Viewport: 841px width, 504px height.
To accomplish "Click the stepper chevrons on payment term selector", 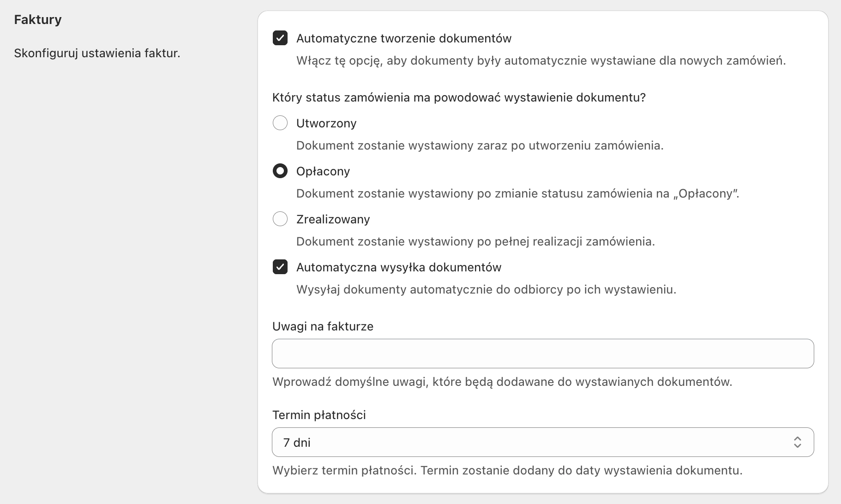I will [798, 442].
